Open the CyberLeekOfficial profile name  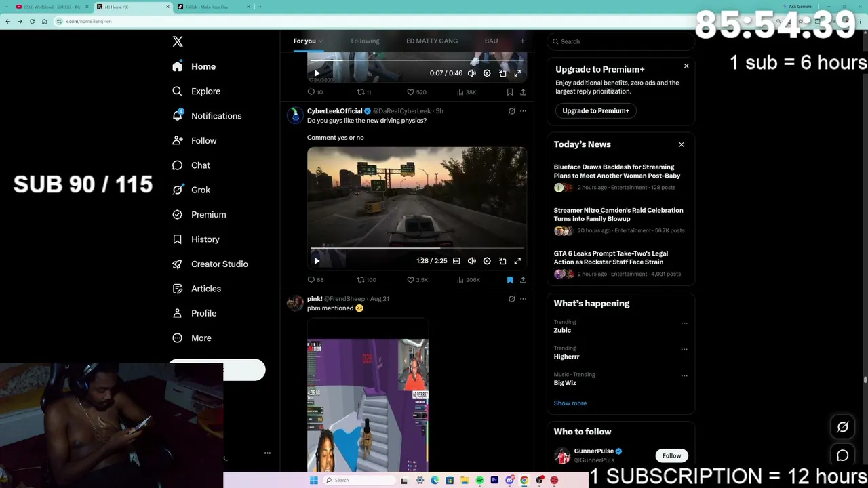[x=334, y=111]
